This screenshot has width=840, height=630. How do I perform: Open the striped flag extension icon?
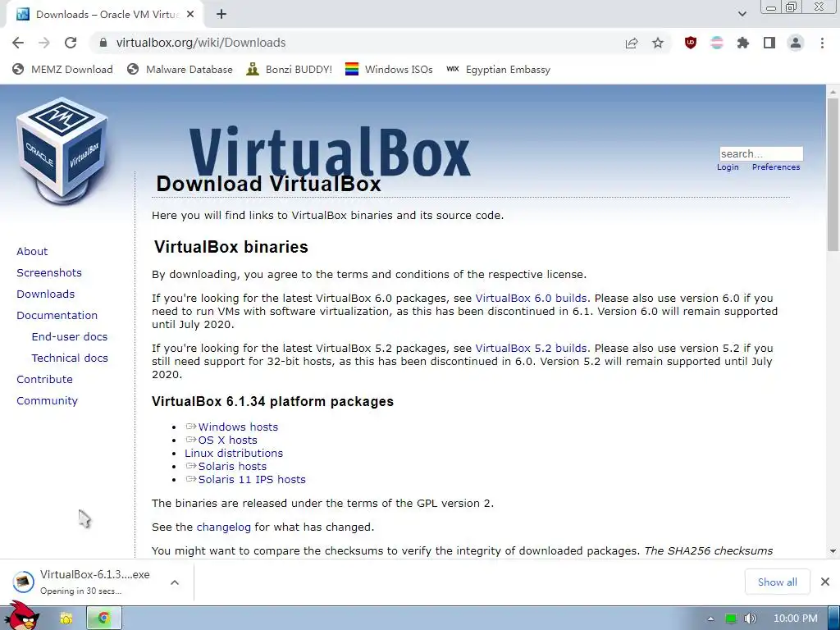pos(717,43)
